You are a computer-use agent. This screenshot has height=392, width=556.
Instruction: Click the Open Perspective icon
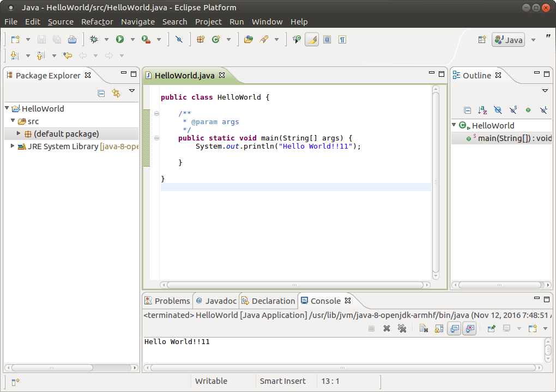point(482,40)
